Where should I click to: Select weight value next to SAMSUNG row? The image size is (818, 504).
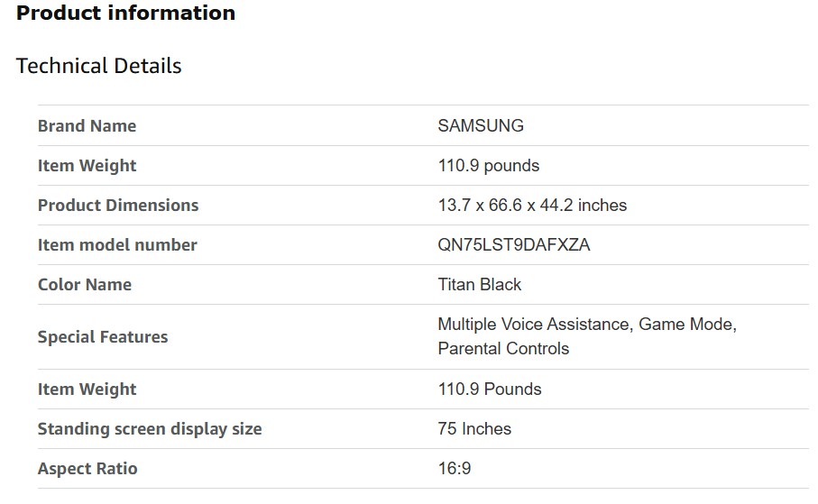click(x=488, y=166)
